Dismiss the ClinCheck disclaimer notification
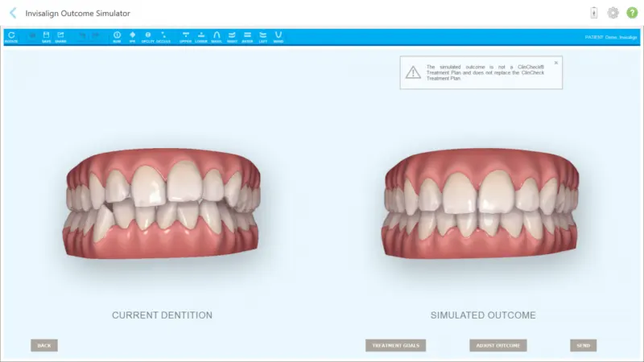Image resolution: width=644 pixels, height=362 pixels. click(x=555, y=62)
